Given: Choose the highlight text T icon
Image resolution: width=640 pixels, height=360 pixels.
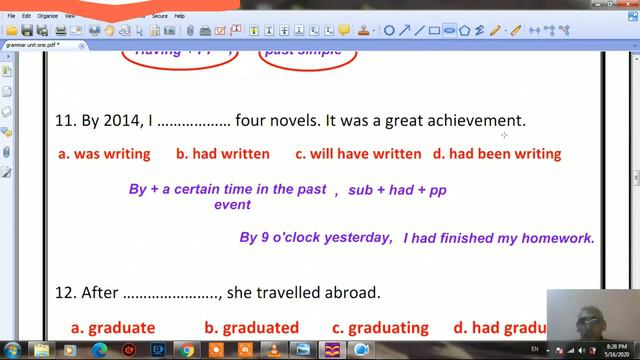Looking at the screenshot, I should pos(254,31).
